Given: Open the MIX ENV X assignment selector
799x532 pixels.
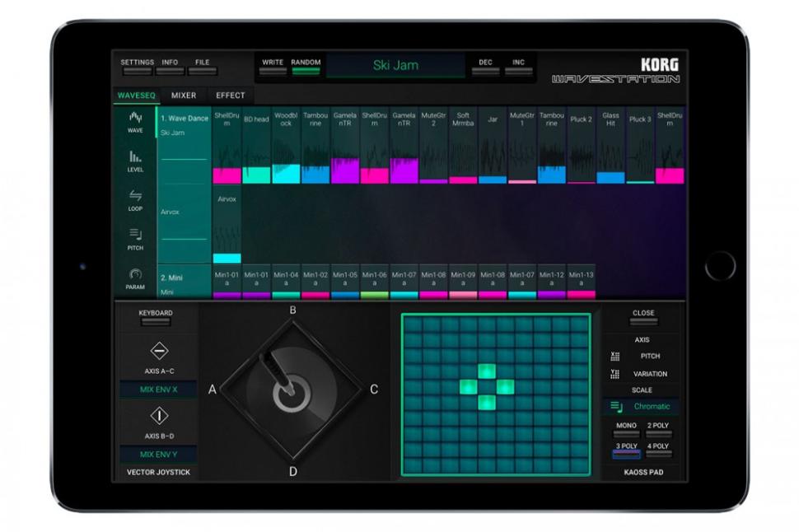Looking at the screenshot, I should [x=158, y=390].
